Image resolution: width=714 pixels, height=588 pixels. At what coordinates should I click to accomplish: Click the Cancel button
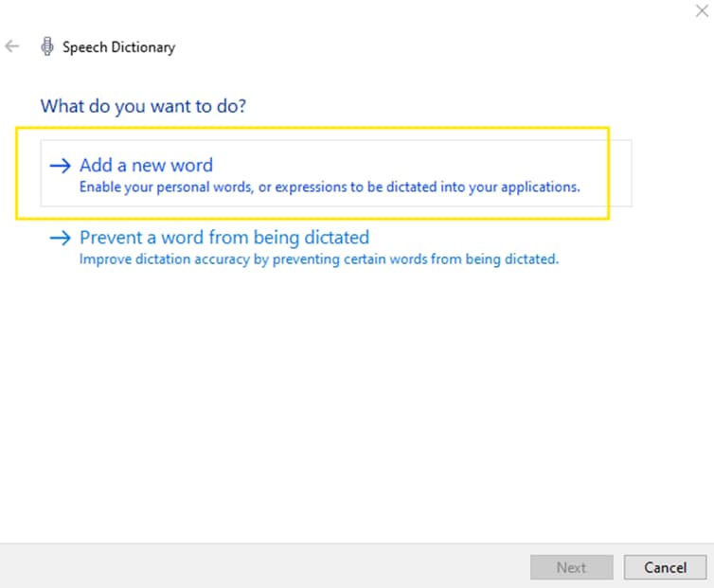[x=666, y=567]
